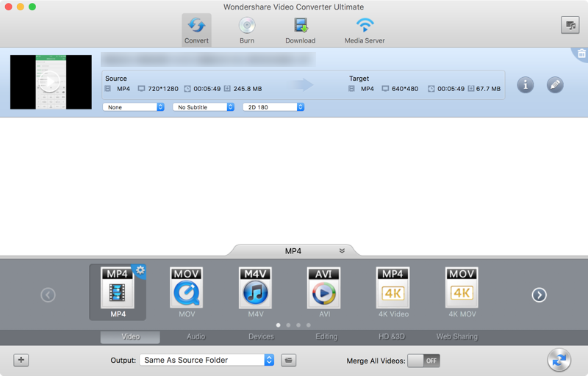Screen dimensions: 588x376
Task: Switch to the Web Sharing tab
Action: [x=456, y=336]
